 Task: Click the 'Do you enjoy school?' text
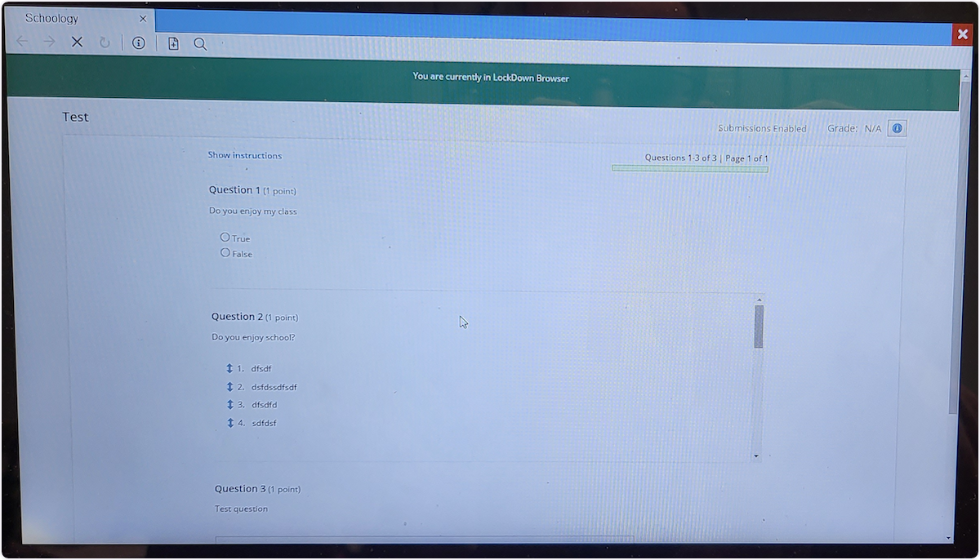point(253,337)
